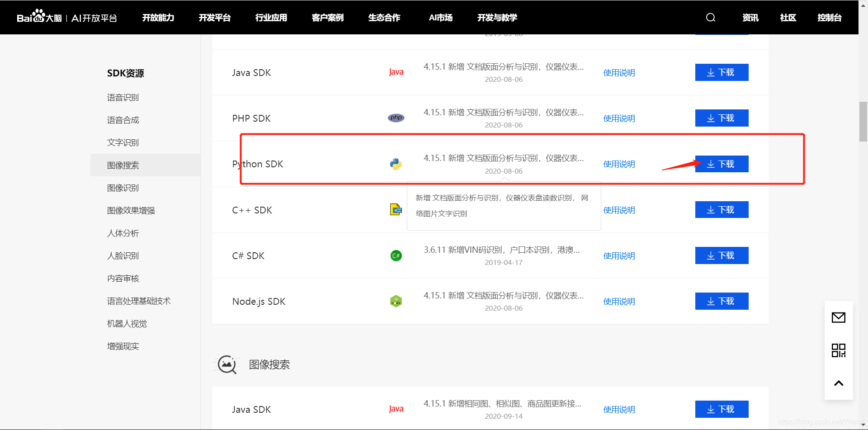868x430 pixels.
Task: Select 语音识别 in SDK sidebar
Action: (123, 98)
